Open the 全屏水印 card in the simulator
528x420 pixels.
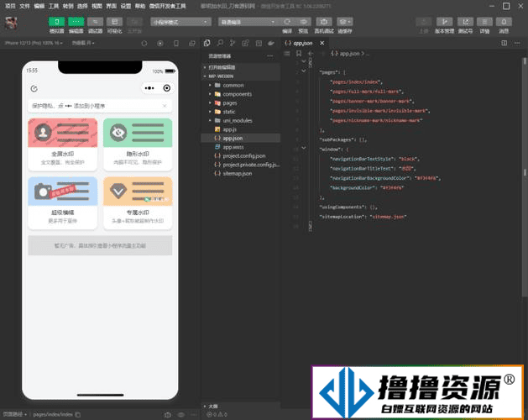[63, 144]
